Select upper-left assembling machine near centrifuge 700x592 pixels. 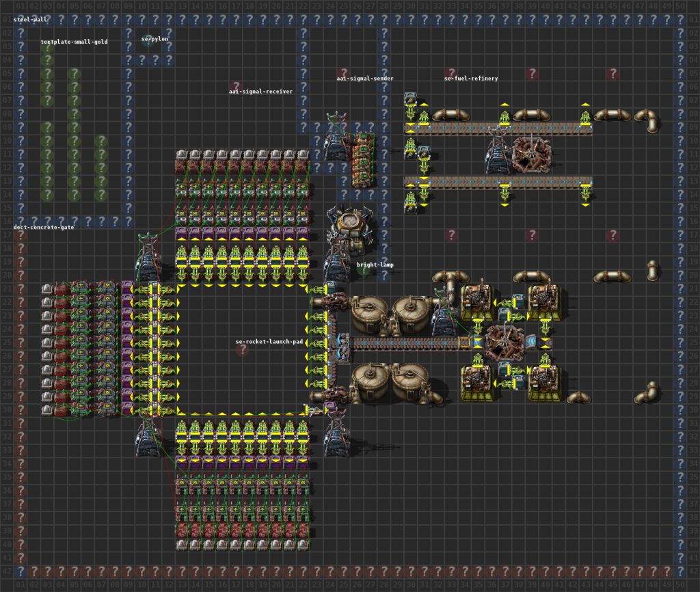[x=478, y=302]
